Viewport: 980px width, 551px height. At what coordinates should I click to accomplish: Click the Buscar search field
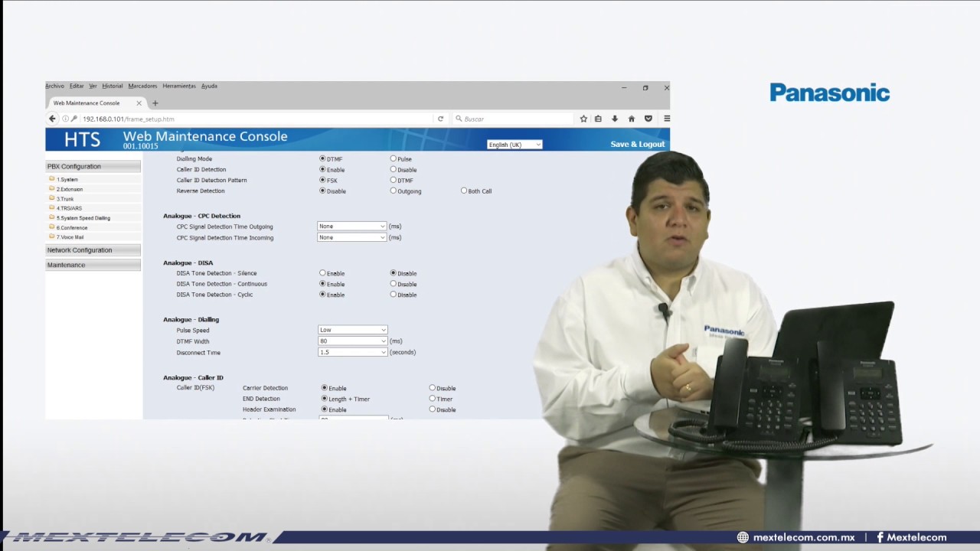pos(513,119)
